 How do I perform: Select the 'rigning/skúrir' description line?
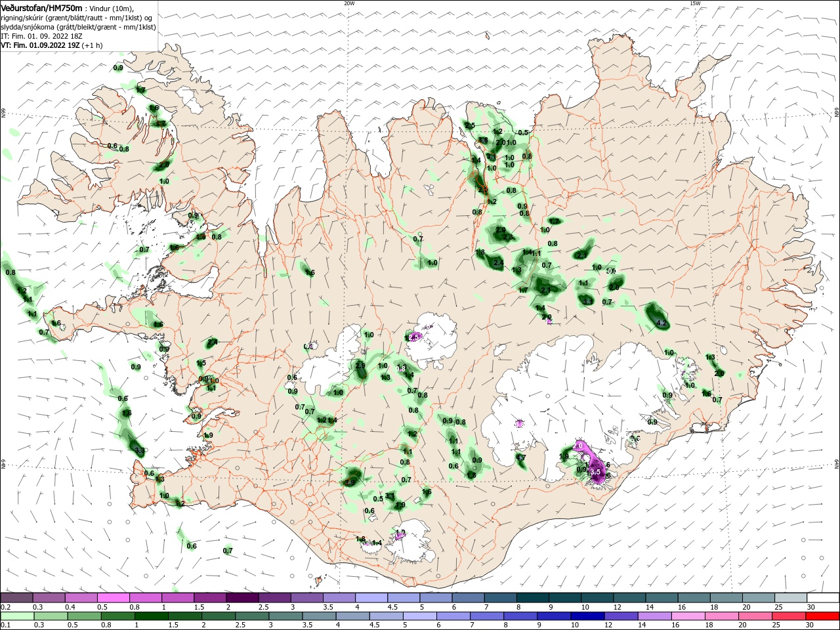coord(77,18)
